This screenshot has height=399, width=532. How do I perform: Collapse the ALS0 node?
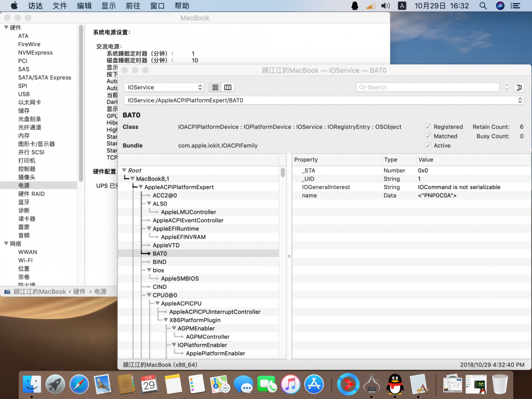pyautogui.click(x=149, y=204)
